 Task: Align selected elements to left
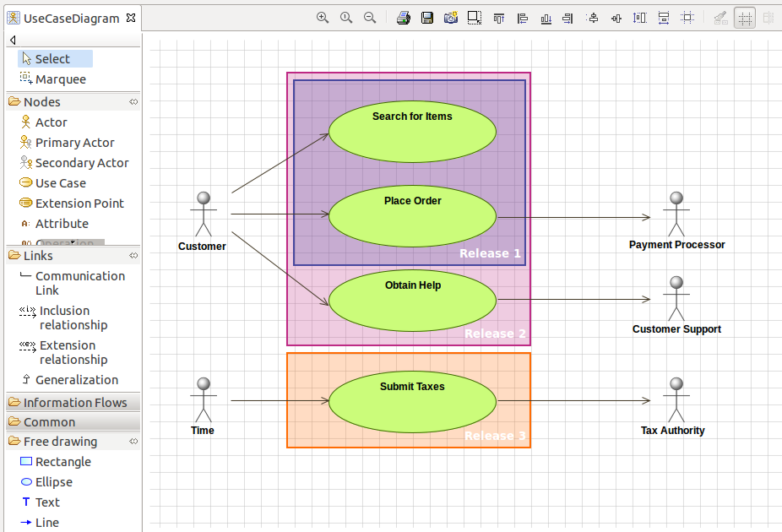[x=522, y=19]
